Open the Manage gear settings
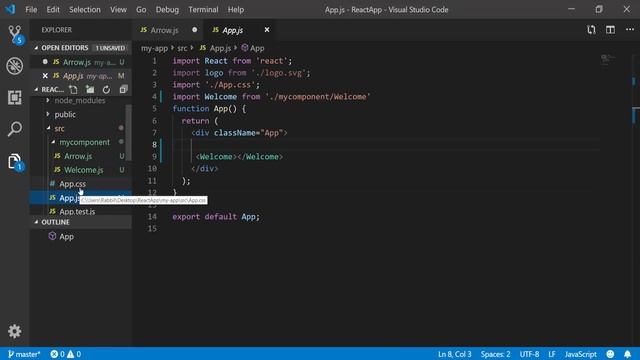 pos(15,331)
